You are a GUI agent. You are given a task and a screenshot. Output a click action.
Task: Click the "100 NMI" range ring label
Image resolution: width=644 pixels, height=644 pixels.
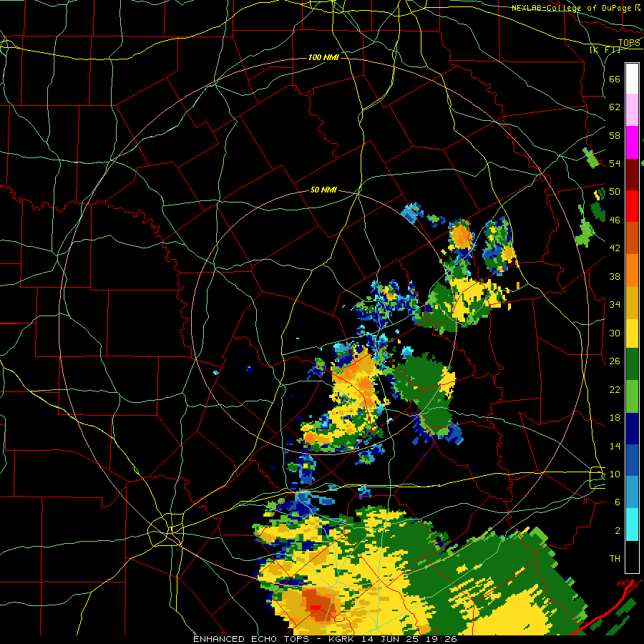323,57
